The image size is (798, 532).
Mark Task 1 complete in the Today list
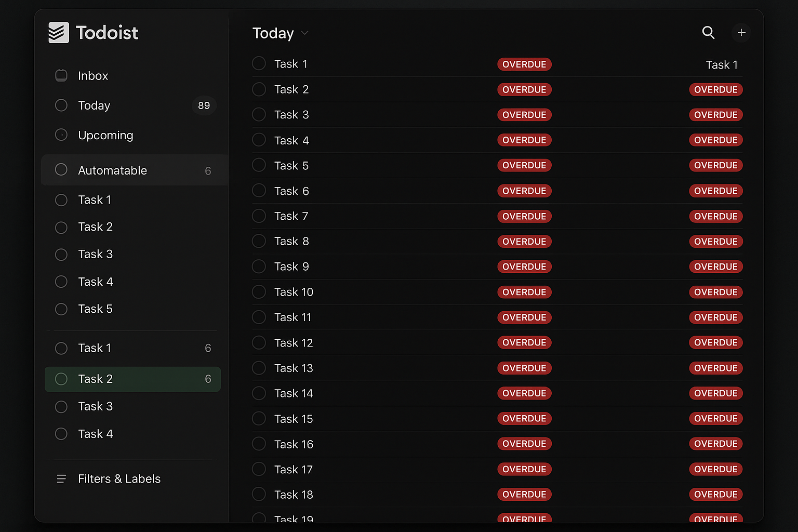tap(259, 63)
